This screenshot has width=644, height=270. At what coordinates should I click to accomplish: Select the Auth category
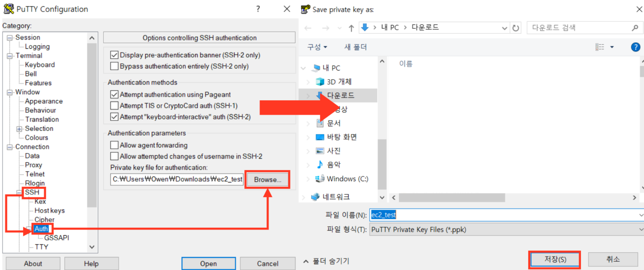pyautogui.click(x=41, y=229)
